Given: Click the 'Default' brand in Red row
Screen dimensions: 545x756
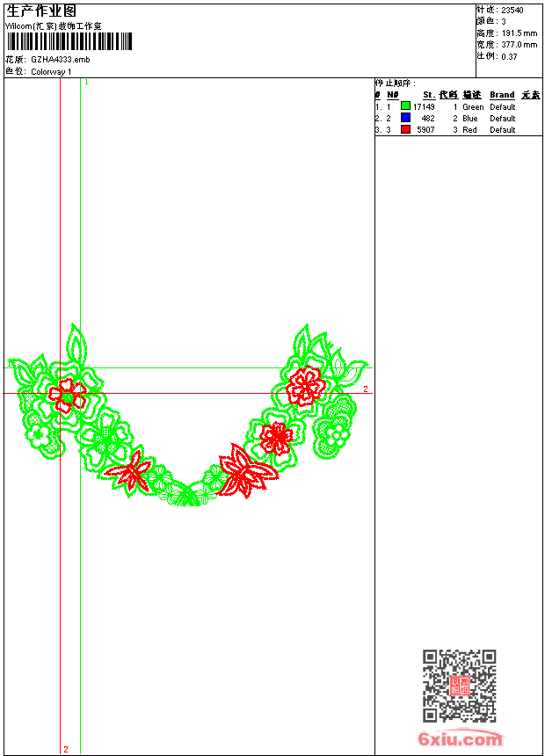Looking at the screenshot, I should [503, 130].
